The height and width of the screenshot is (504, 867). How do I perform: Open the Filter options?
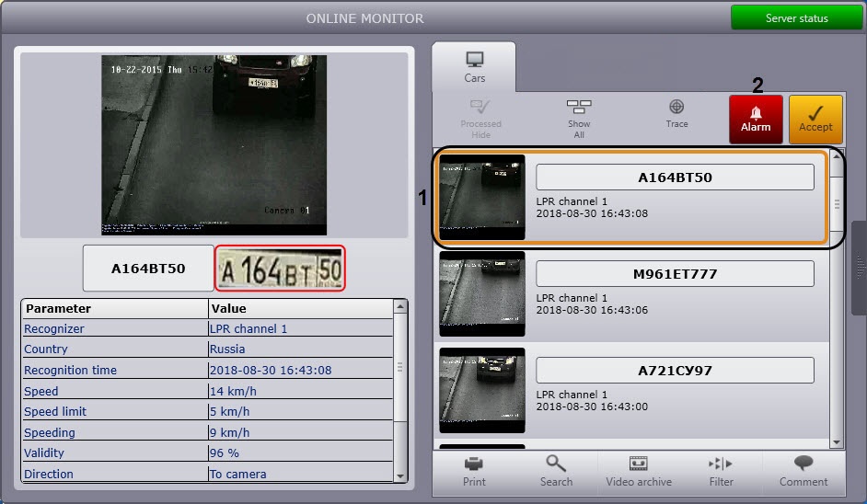(x=721, y=472)
